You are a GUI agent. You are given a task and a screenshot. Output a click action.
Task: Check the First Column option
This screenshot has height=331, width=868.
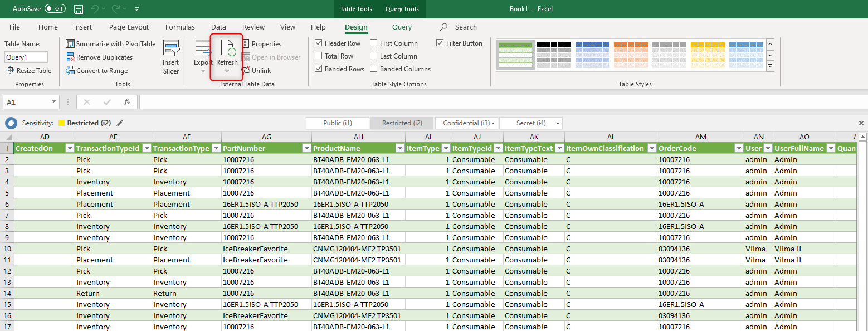[x=373, y=43]
